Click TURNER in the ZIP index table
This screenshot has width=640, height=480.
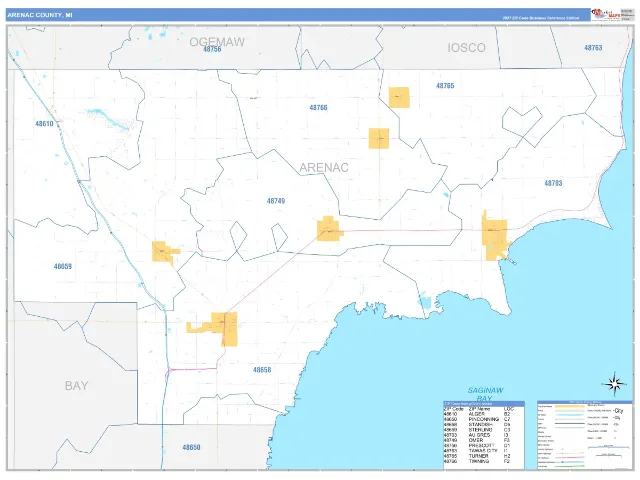pyautogui.click(x=478, y=456)
